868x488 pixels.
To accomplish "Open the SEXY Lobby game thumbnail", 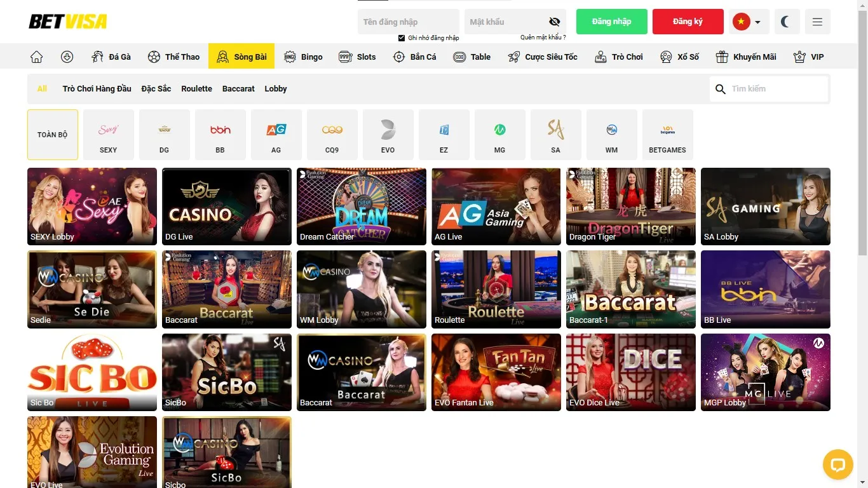I will tap(92, 207).
